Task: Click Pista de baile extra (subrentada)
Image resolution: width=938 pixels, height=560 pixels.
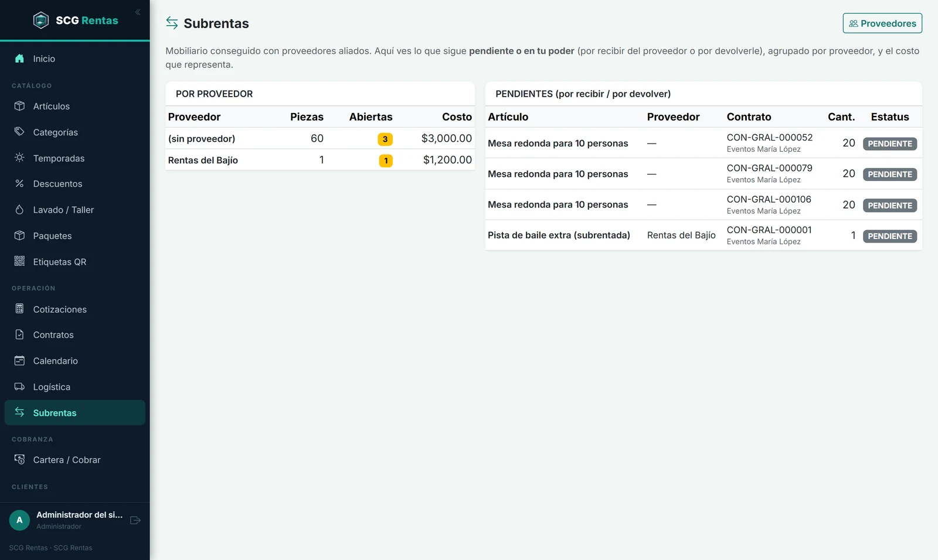Action: (559, 235)
